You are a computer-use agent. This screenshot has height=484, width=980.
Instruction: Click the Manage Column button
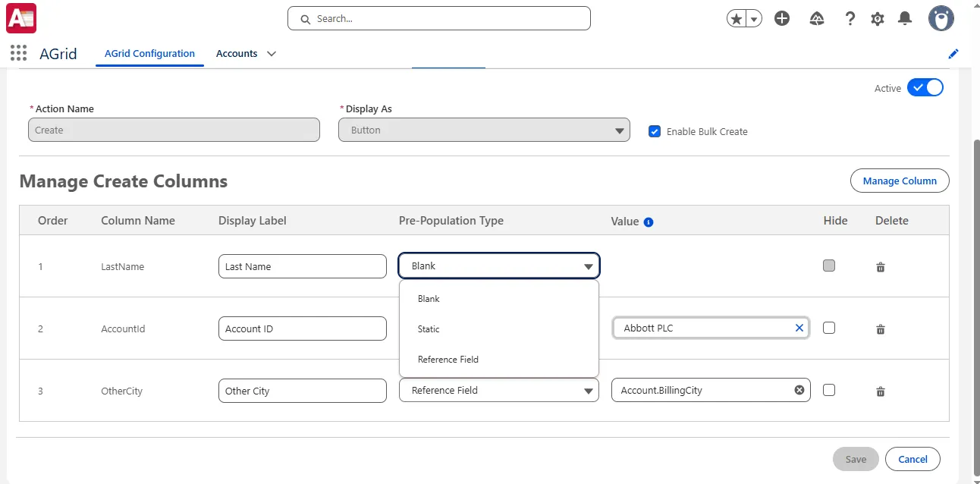[900, 181]
